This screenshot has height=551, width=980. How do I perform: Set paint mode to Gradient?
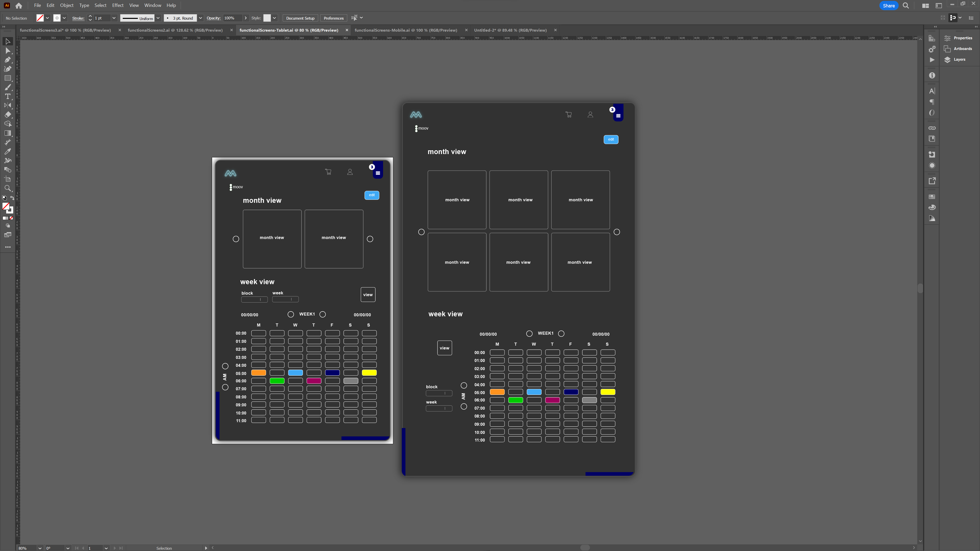click(x=8, y=218)
